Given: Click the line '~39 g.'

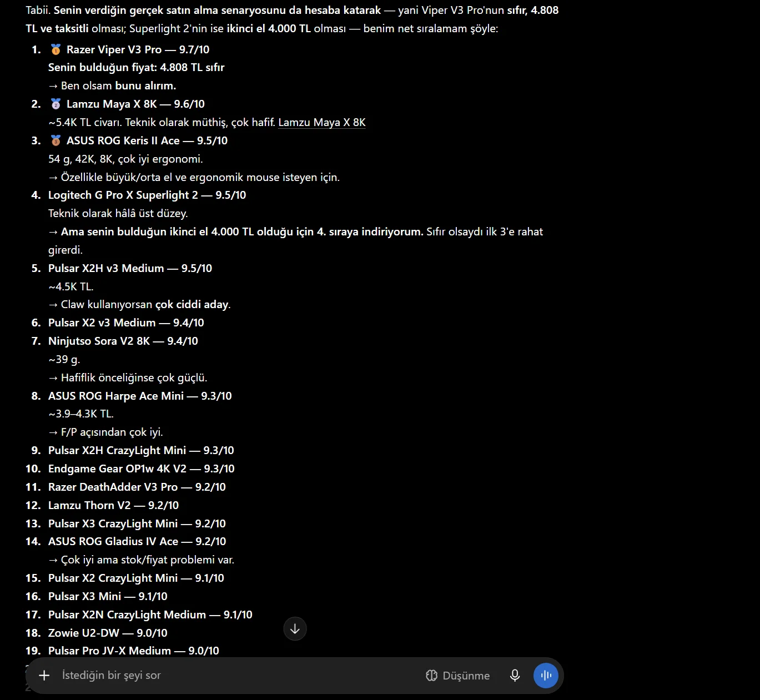Looking at the screenshot, I should click(x=64, y=359).
